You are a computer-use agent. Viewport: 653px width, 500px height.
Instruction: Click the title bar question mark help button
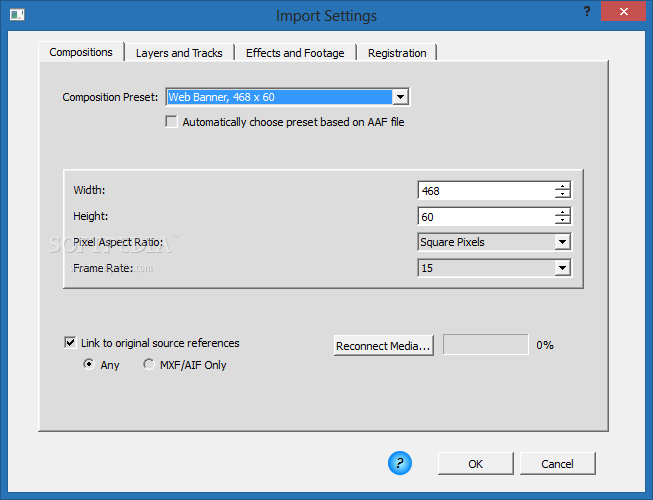[587, 11]
